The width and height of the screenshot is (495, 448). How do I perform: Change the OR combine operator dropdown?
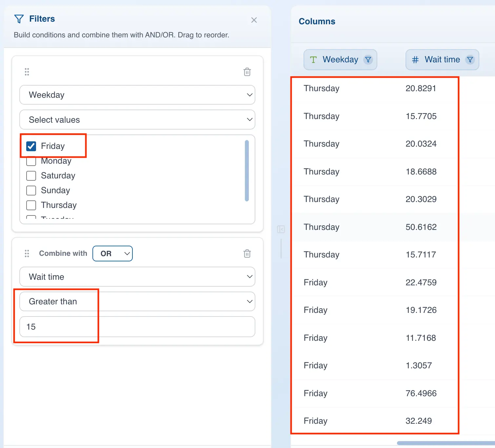(112, 254)
